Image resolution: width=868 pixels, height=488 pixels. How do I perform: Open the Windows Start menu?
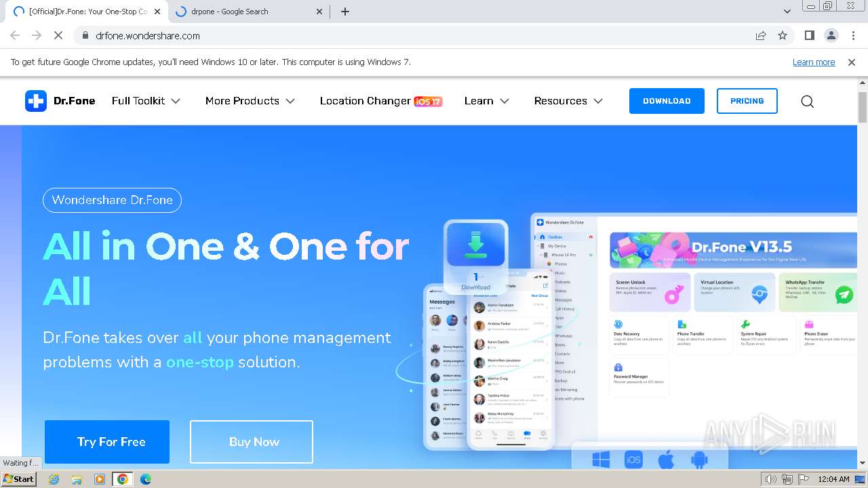(x=18, y=479)
